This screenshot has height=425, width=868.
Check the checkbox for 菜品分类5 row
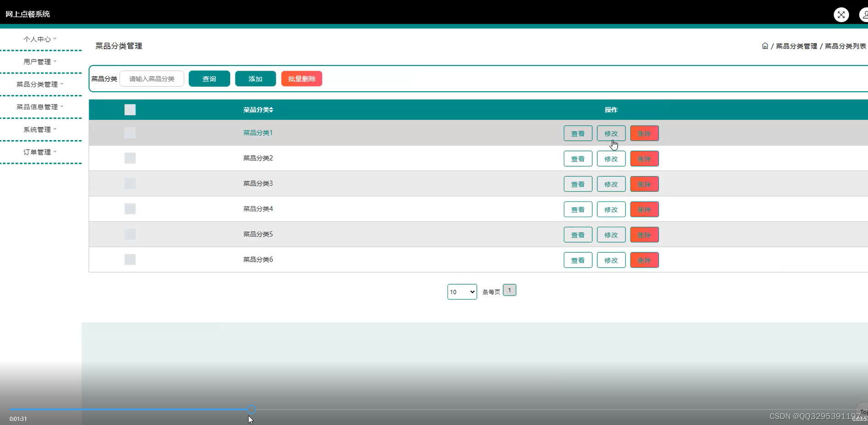130,234
